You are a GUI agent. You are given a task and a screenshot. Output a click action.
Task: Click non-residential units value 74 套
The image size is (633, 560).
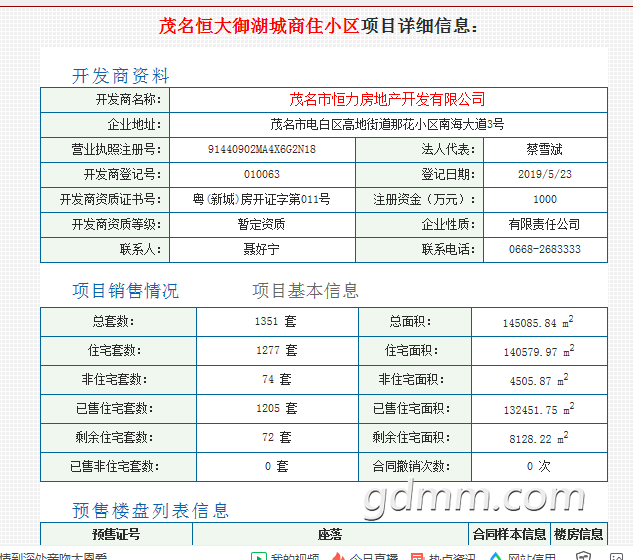277,380
